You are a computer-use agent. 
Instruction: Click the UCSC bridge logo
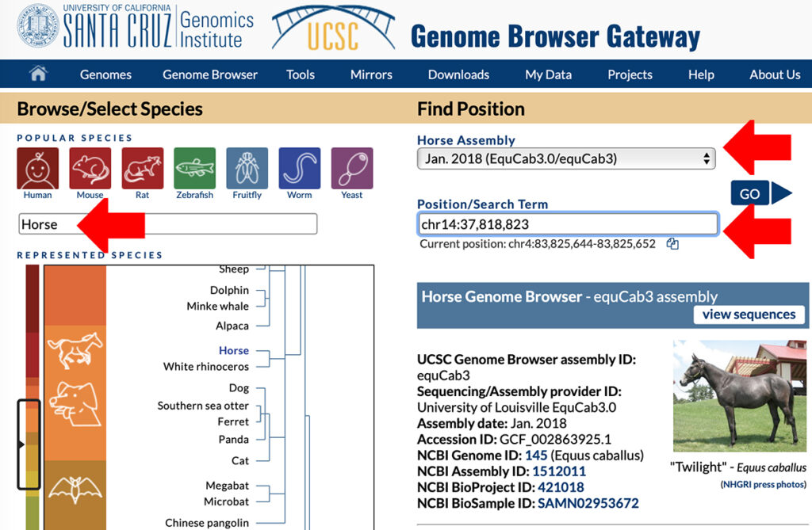(x=333, y=29)
